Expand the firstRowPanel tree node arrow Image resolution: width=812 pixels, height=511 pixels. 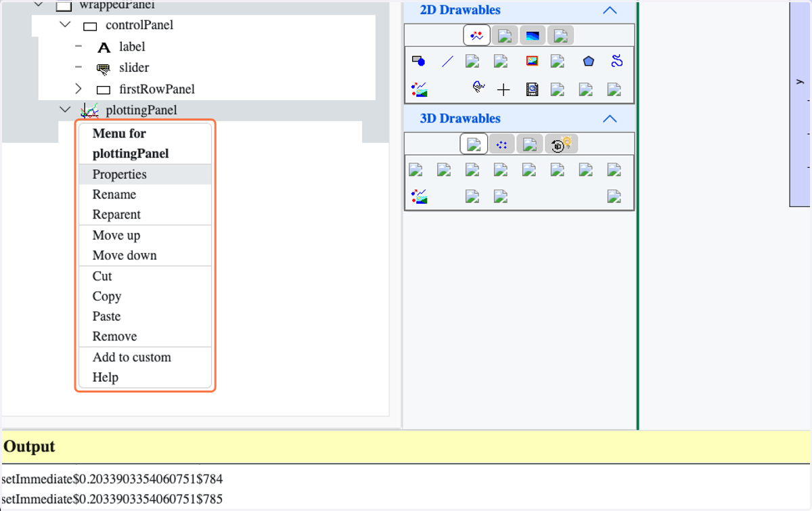point(78,89)
